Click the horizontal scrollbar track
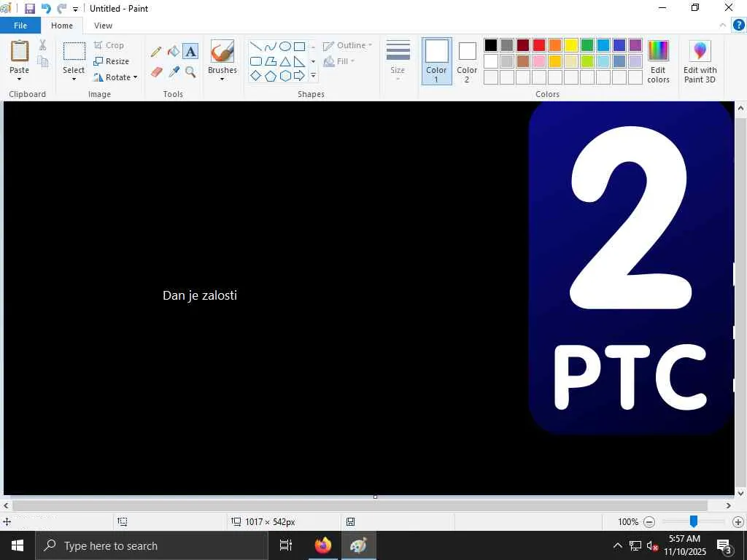This screenshot has width=747, height=560. 360,505
